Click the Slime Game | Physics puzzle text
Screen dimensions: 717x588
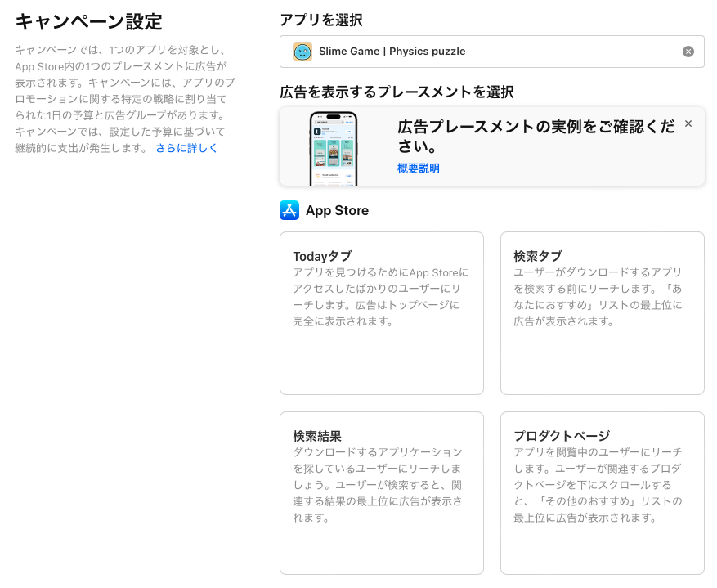[x=392, y=52]
